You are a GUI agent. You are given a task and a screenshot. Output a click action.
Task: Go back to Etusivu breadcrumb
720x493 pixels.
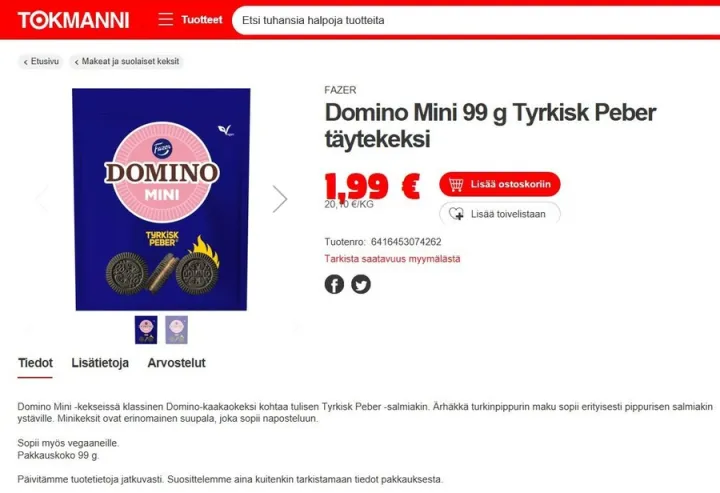tap(41, 62)
